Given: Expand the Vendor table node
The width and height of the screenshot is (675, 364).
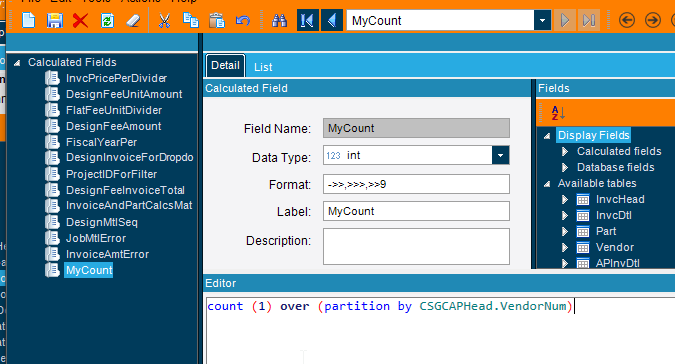Looking at the screenshot, I should point(565,248).
